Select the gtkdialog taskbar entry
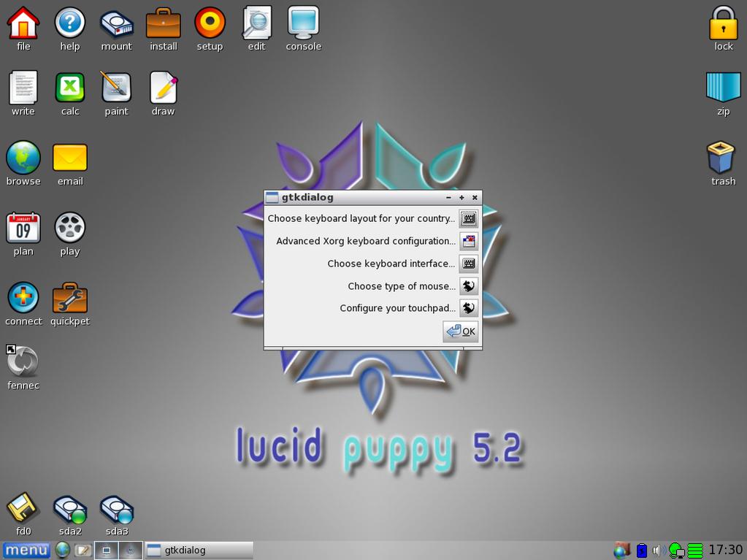Viewport: 747px width, 560px height. pos(199,551)
